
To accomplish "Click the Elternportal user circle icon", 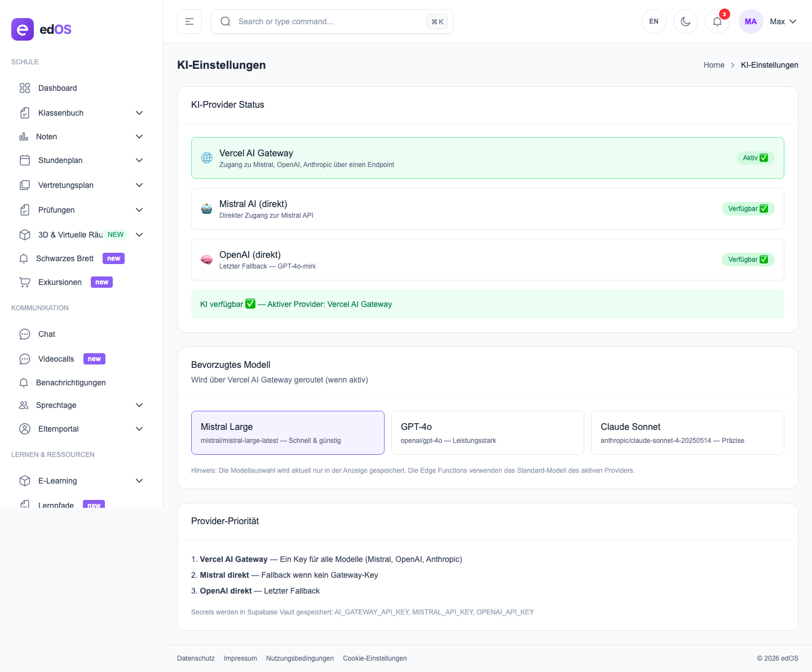I will 25,429.
